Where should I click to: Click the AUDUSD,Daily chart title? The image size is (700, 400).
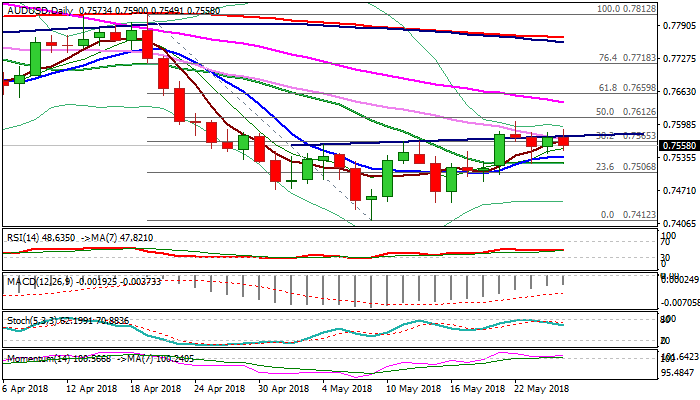coord(38,8)
